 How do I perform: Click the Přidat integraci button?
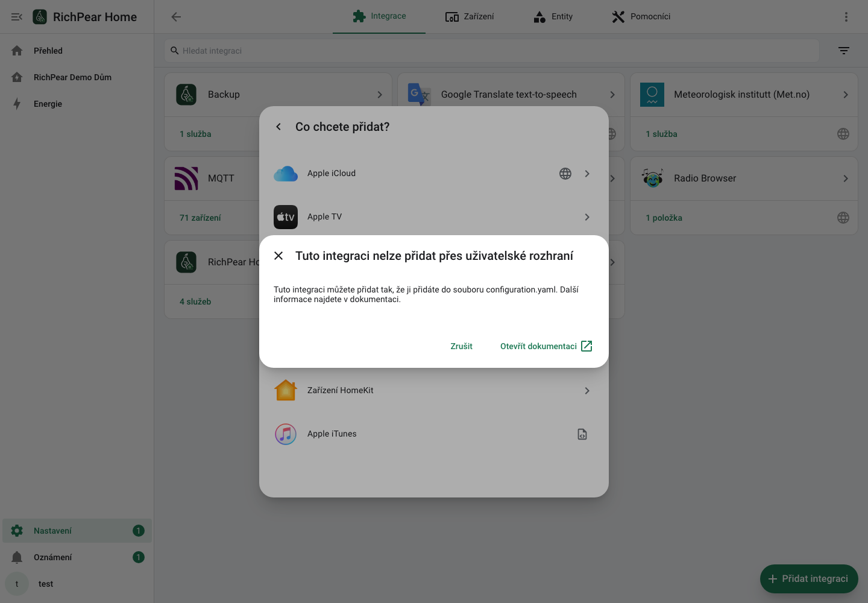(809, 579)
